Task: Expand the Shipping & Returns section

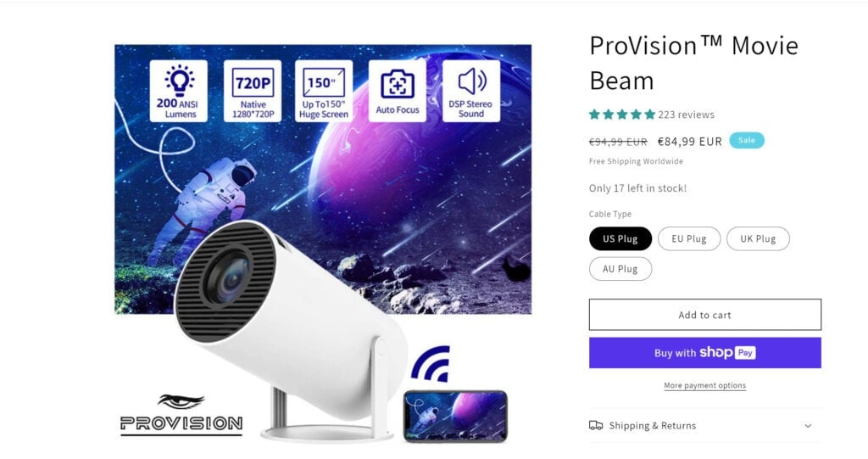Action: (x=704, y=425)
